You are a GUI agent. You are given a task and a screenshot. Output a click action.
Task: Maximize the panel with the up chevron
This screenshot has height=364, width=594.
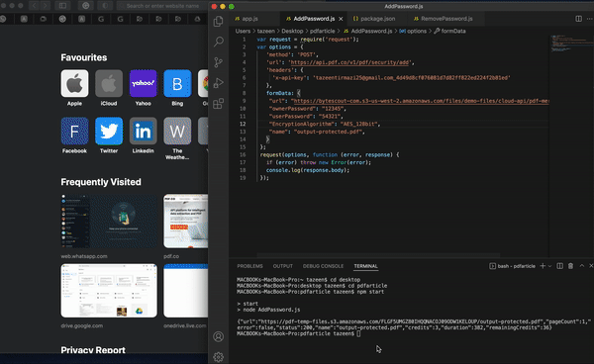pos(582,266)
